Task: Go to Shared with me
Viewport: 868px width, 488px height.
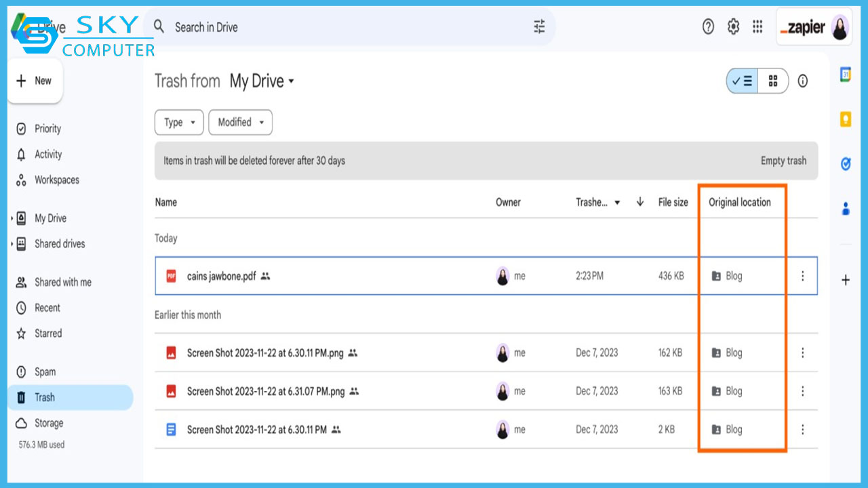Action: click(x=62, y=283)
